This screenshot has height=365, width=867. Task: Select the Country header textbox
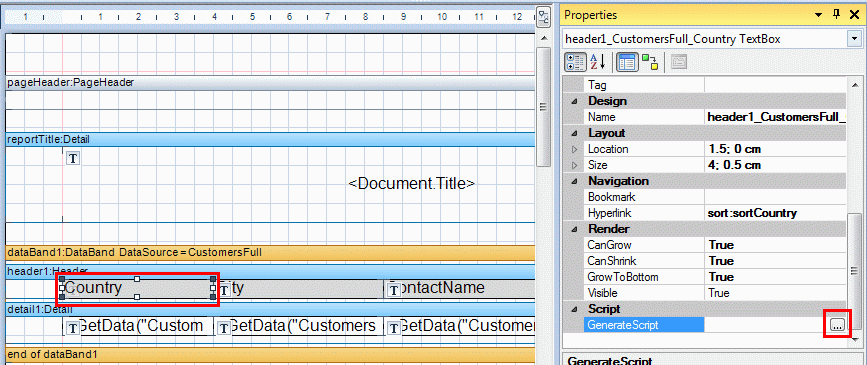click(137, 288)
